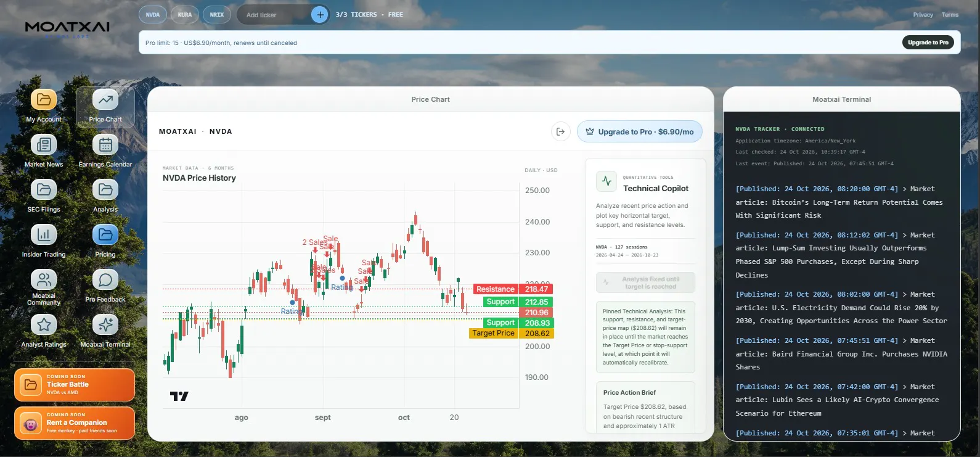
Task: Select the NVDA ticker chip
Action: [x=153, y=15]
